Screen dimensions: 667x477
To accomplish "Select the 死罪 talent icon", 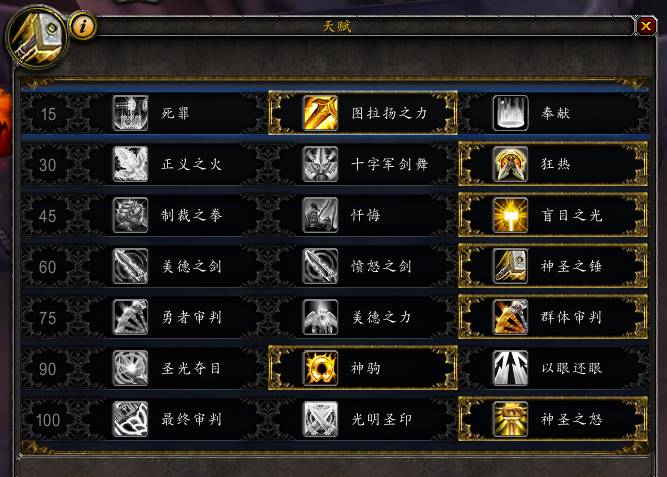I will 131,113.
